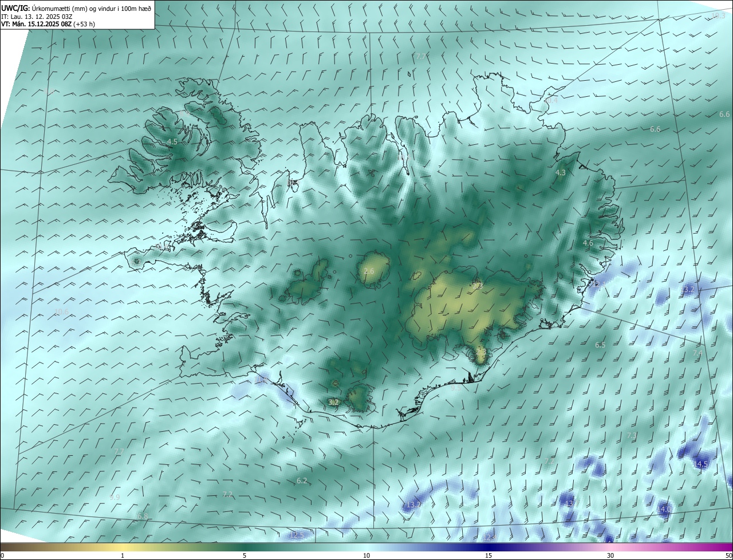Click the 7.3 value in the southeast ocean
This screenshot has height=560, width=733.
pos(632,436)
